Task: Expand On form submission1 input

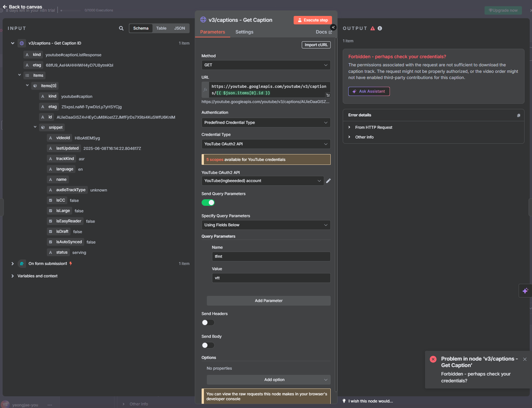Action: click(x=13, y=264)
